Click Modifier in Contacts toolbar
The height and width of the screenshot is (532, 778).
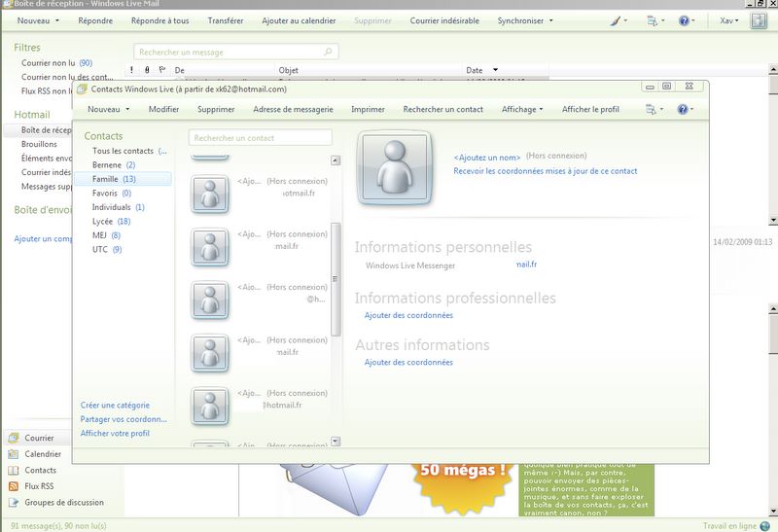[x=163, y=109]
